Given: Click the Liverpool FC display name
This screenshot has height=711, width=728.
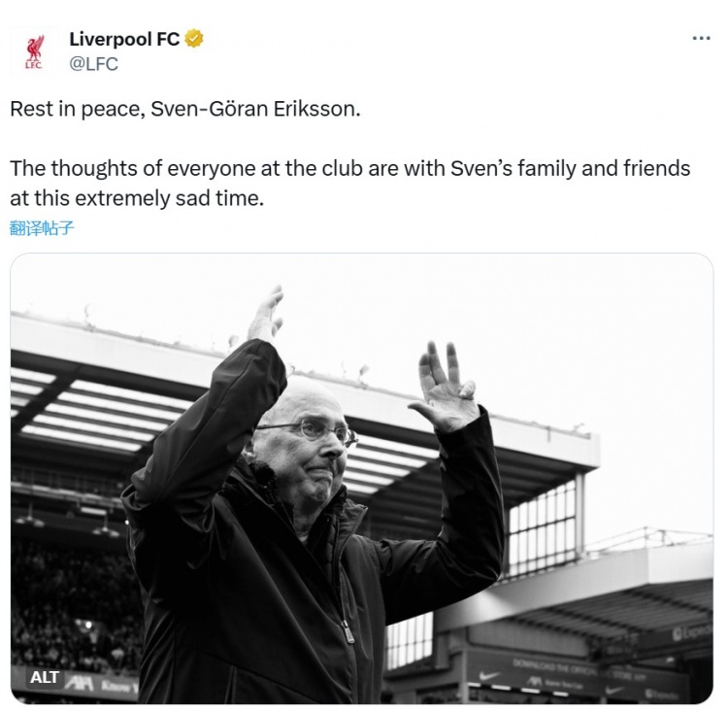Looking at the screenshot, I should point(124,40).
